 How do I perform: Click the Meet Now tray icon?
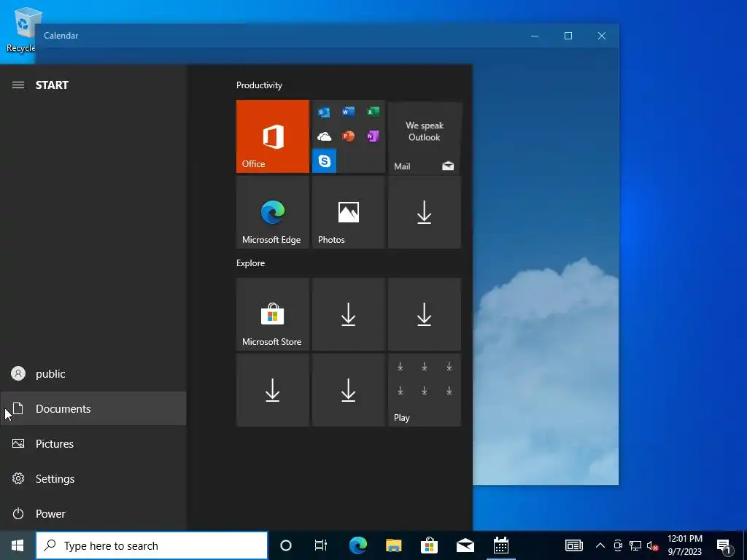[618, 545]
